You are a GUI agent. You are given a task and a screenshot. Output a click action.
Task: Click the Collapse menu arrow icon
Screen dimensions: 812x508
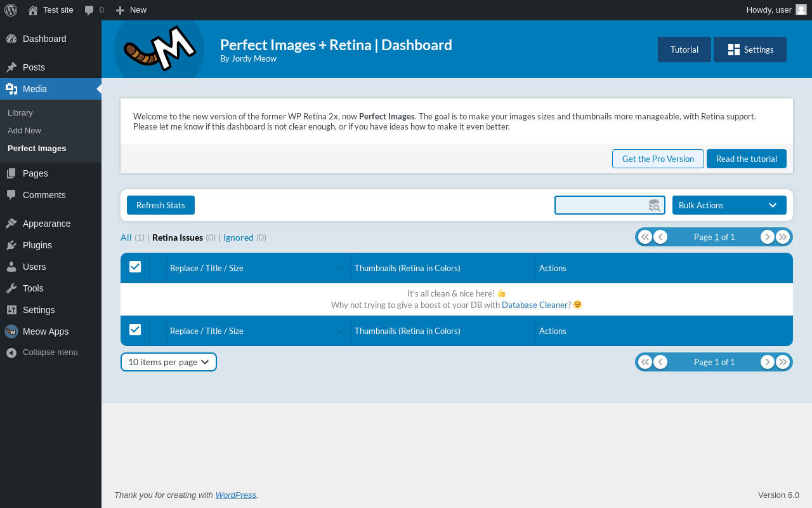[x=11, y=352]
